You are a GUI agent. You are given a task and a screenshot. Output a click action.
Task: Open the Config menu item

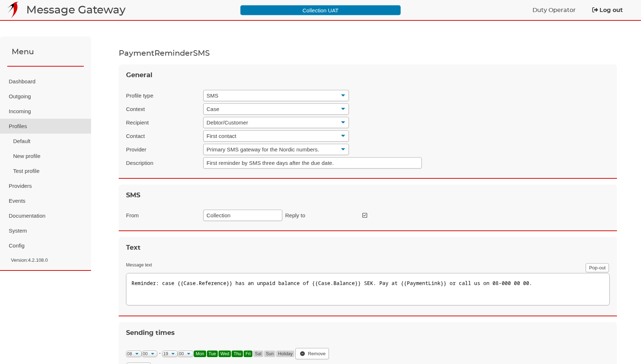pyautogui.click(x=46, y=246)
